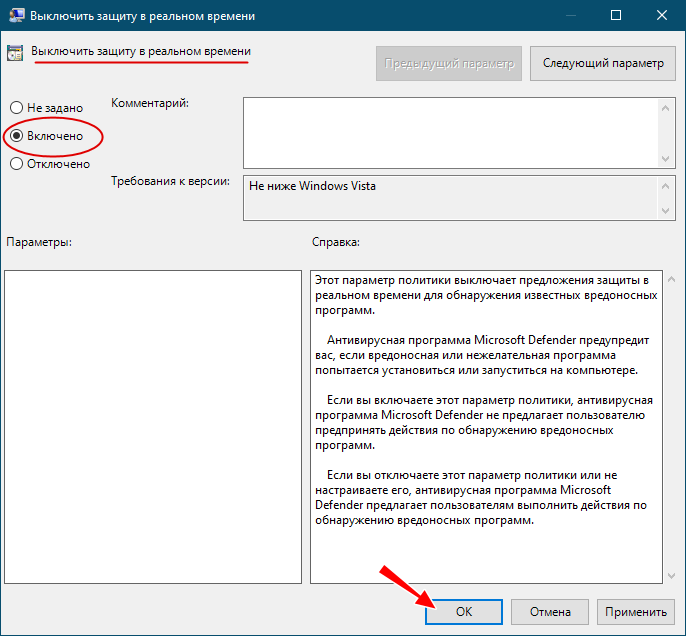Click the help paragraph starting 'Если вы включаете'
The width and height of the screenshot is (686, 636).
pyautogui.click(x=483, y=423)
